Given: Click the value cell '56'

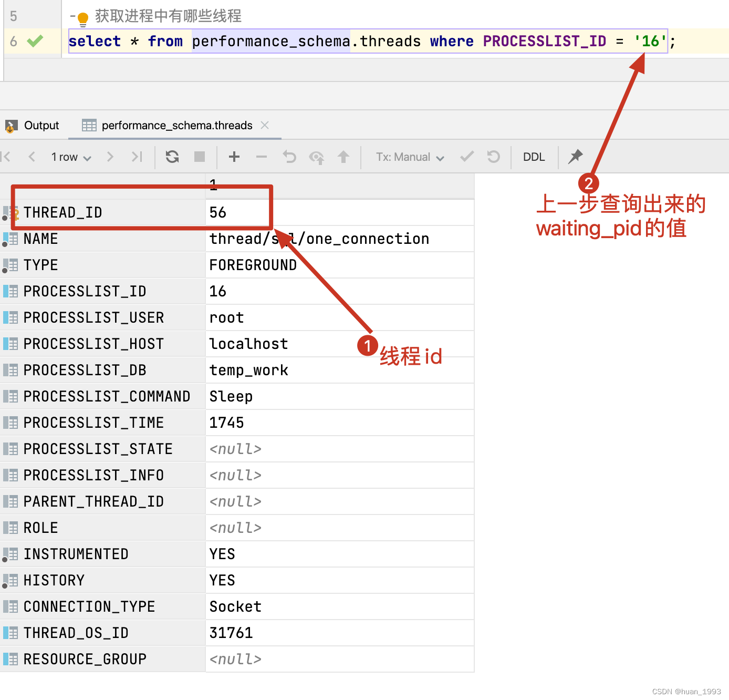Looking at the screenshot, I should 340,212.
